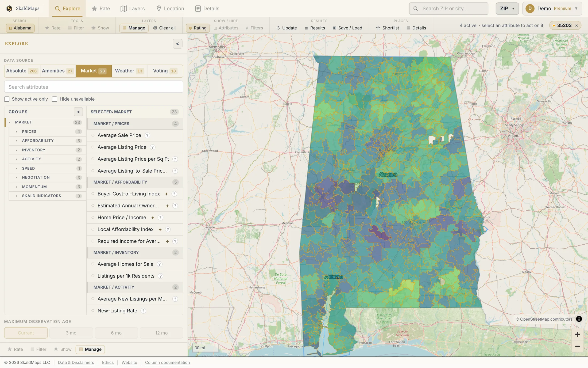Click premium star beside Local Affordability Index
Screen dimensions: 588x368
[x=160, y=229]
